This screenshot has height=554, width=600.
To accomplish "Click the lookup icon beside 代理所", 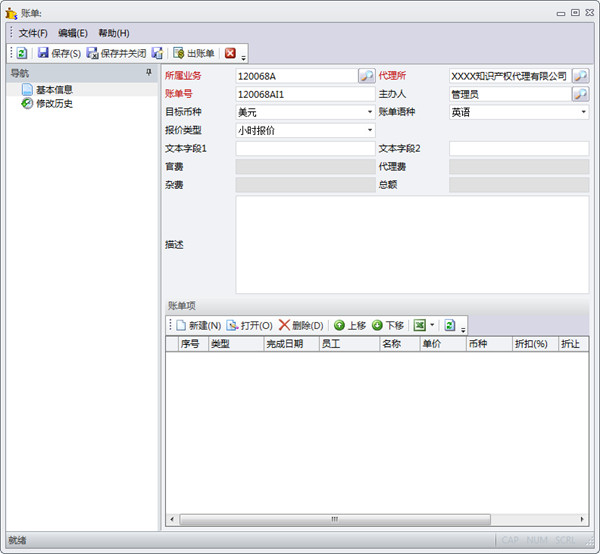I will (580, 76).
